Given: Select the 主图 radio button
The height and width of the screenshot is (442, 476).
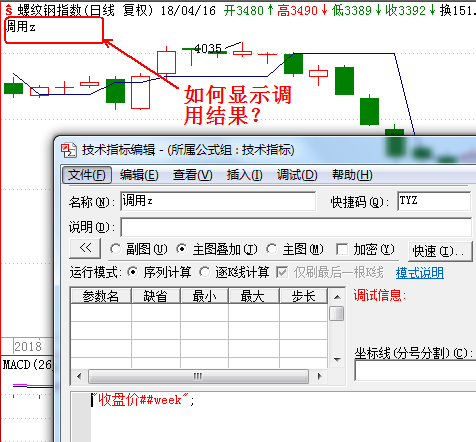Looking at the screenshot, I should (x=272, y=249).
